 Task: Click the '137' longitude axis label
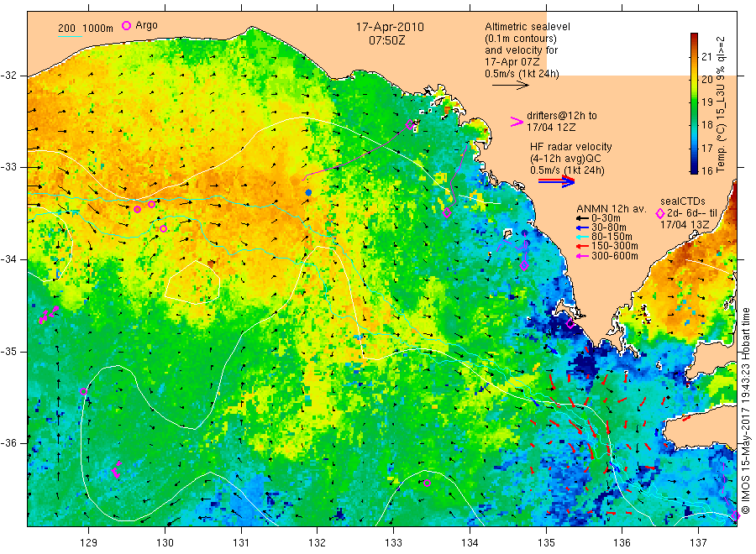(x=698, y=543)
